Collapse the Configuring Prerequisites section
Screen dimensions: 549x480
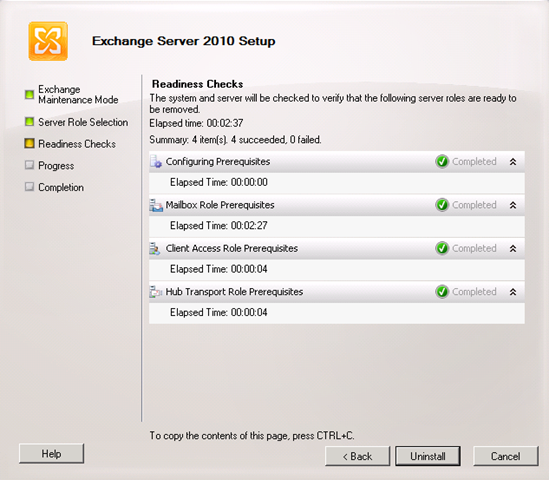coord(513,162)
